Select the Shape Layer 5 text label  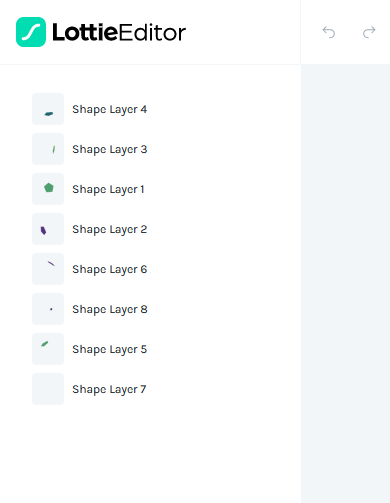point(110,349)
